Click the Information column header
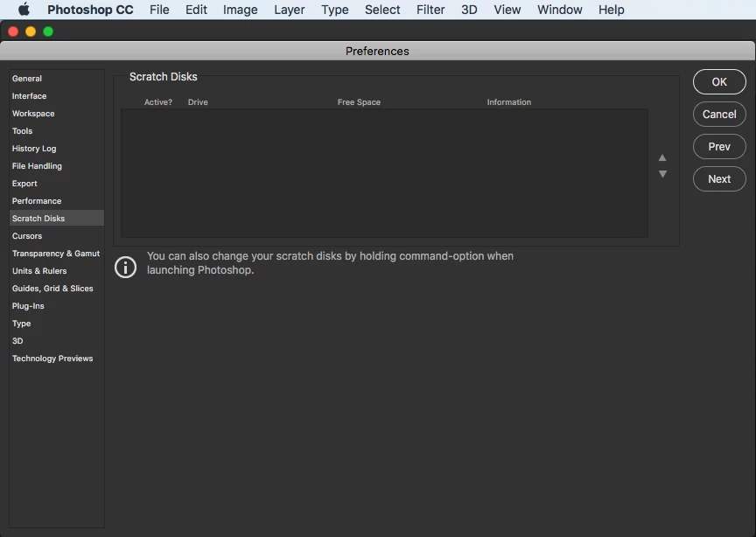The height and width of the screenshot is (537, 756). (508, 102)
